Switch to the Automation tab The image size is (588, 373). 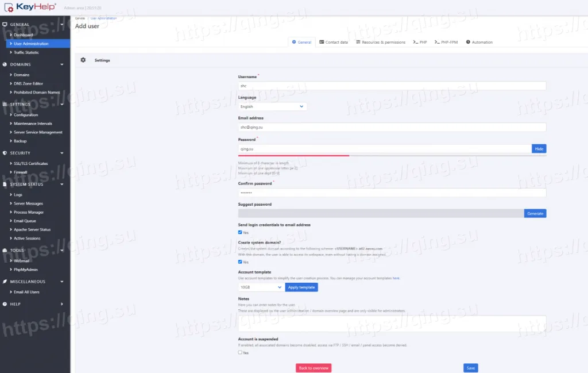click(x=479, y=42)
